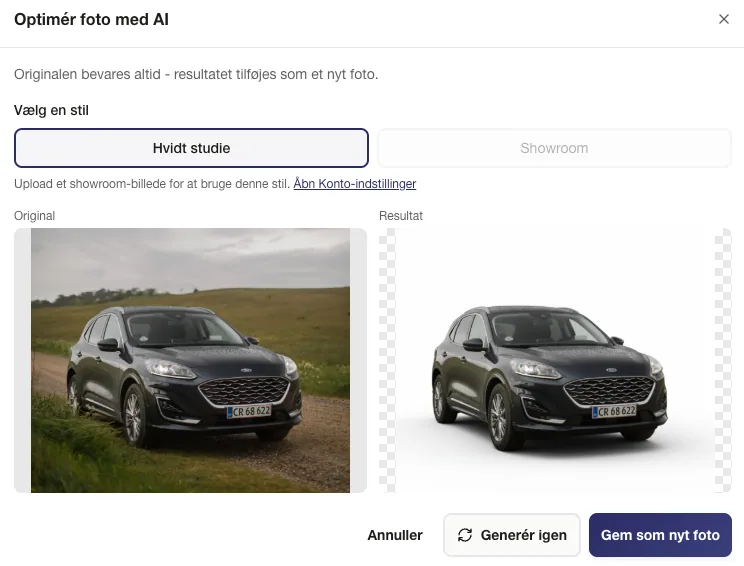Viewport: 744px width, 566px height.
Task: Click the Upload et showroom-billede hint text
Action: point(152,184)
